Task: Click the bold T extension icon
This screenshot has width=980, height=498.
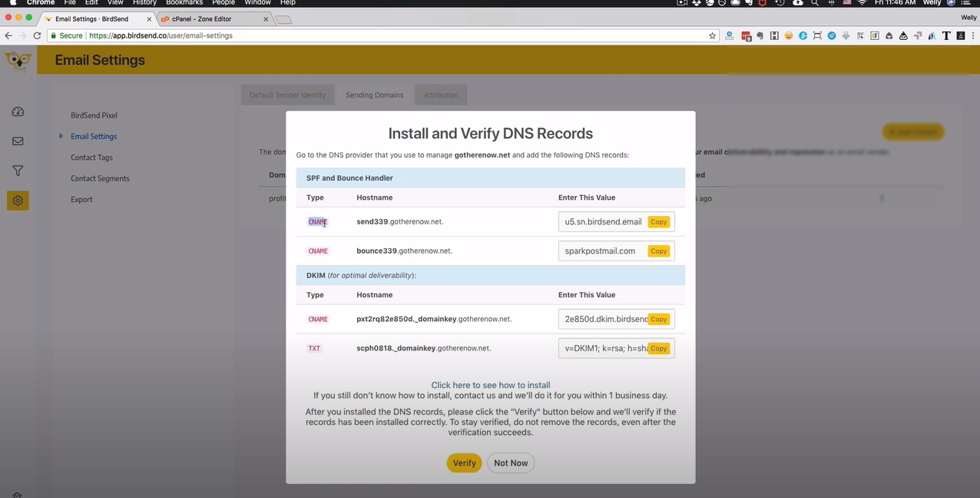Action: (x=946, y=35)
